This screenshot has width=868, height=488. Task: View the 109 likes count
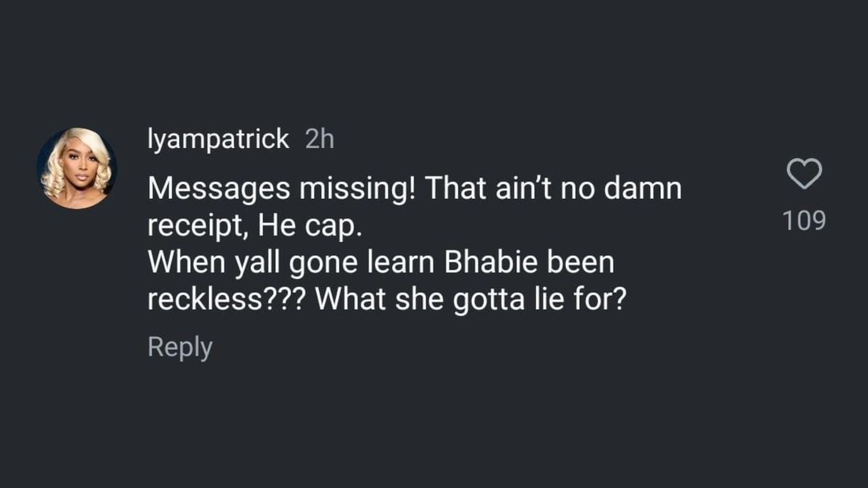click(x=804, y=221)
